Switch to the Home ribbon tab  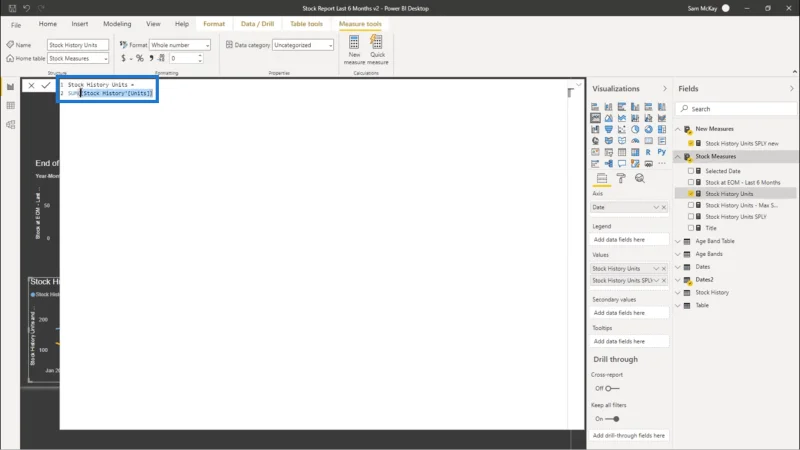[47, 24]
